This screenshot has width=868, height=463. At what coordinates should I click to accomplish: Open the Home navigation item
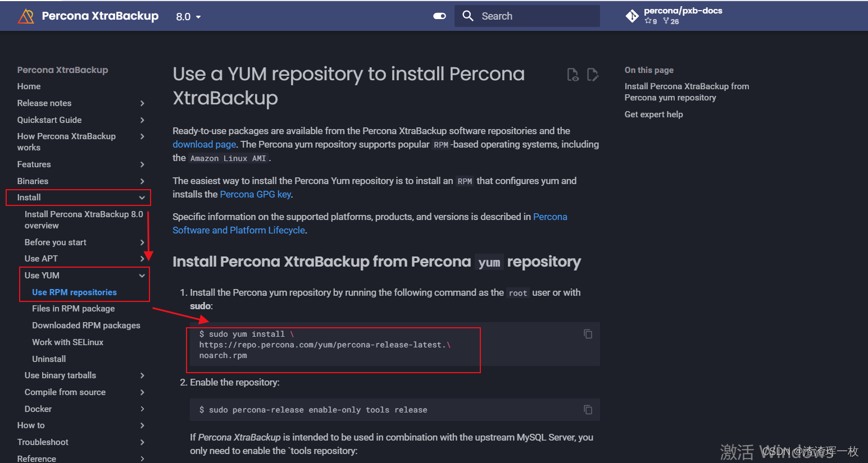coord(29,86)
